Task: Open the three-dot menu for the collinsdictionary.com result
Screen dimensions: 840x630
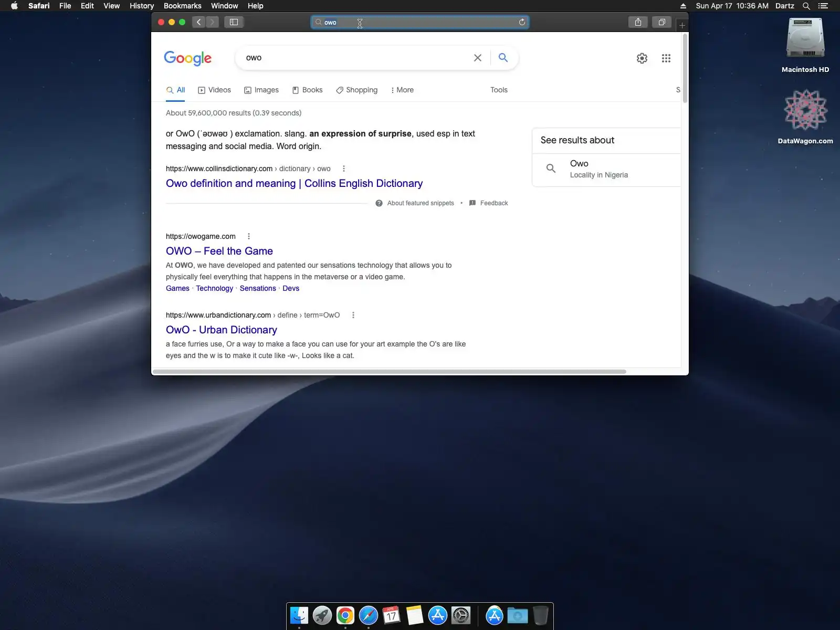Action: click(x=344, y=169)
